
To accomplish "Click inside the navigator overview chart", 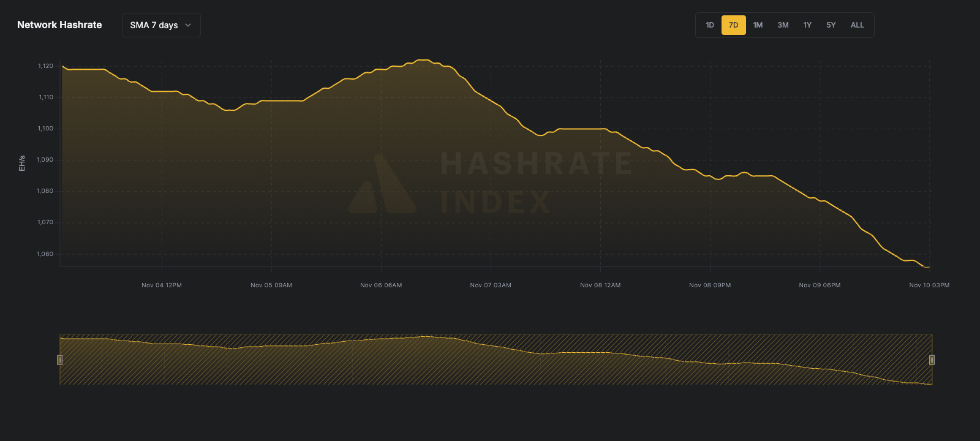I will [496, 360].
